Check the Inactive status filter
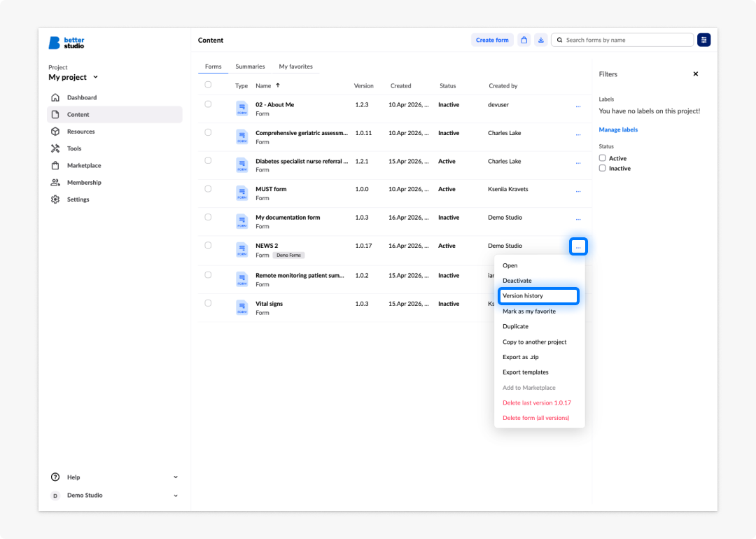This screenshot has height=539, width=756. tap(602, 168)
